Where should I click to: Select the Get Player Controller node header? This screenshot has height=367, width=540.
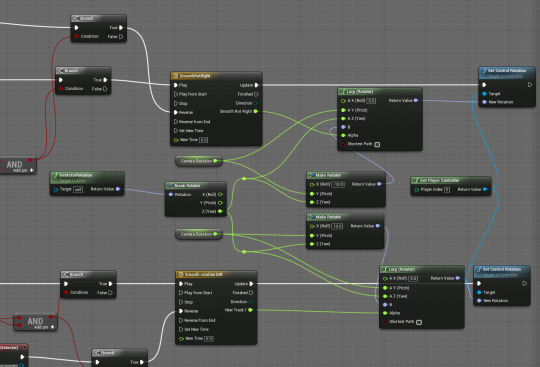pyautogui.click(x=451, y=180)
